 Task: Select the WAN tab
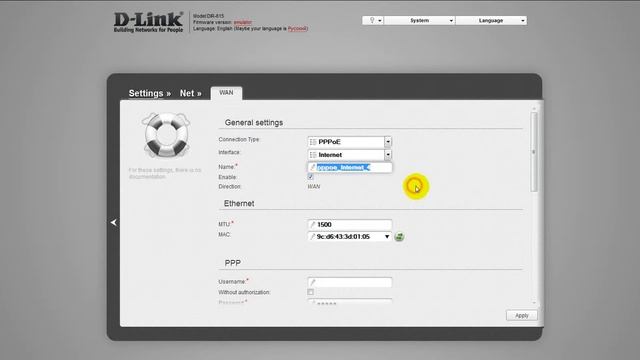(226, 93)
